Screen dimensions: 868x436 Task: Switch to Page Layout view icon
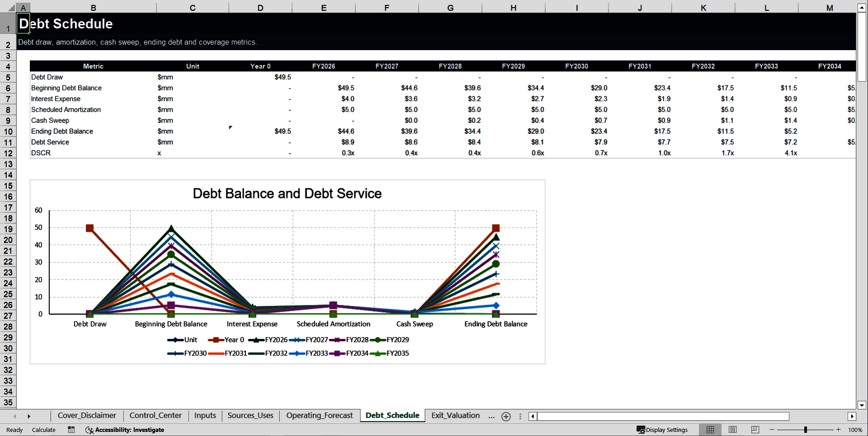(x=733, y=430)
